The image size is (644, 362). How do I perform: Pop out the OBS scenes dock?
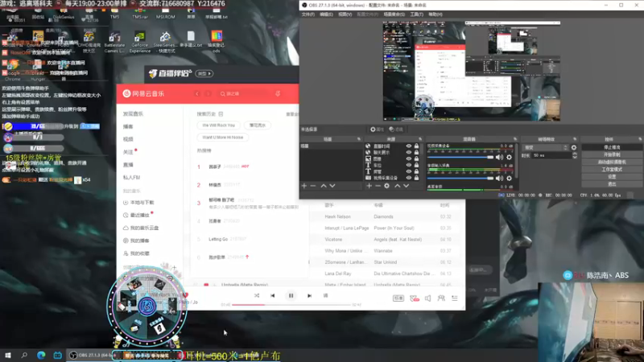(358, 139)
